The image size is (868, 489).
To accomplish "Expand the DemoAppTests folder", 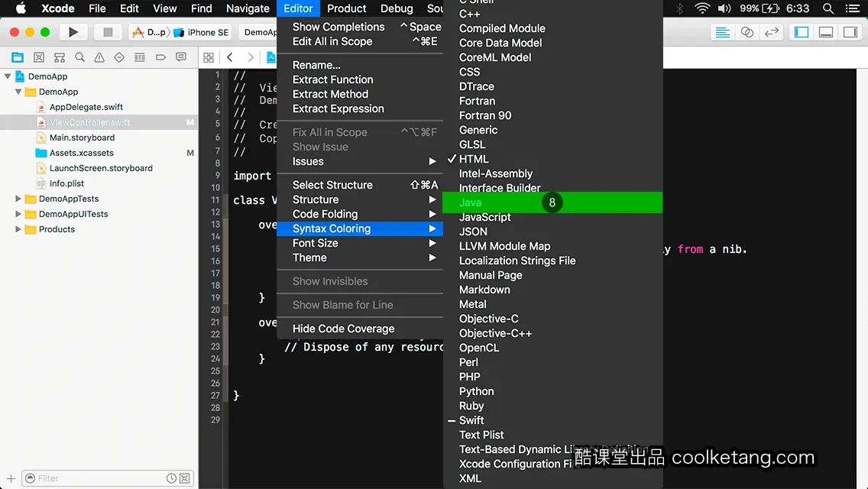I will (x=18, y=198).
